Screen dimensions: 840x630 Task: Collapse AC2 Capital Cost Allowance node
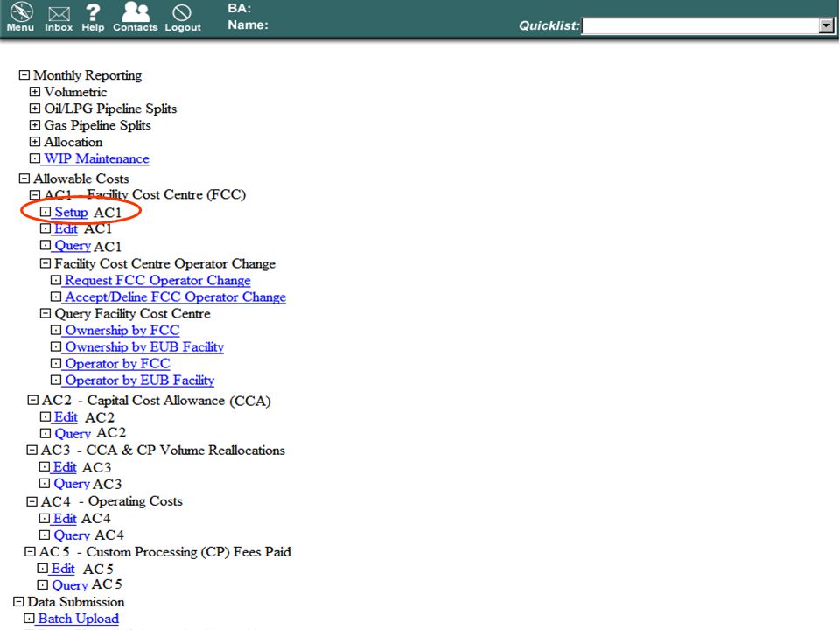[x=33, y=400]
